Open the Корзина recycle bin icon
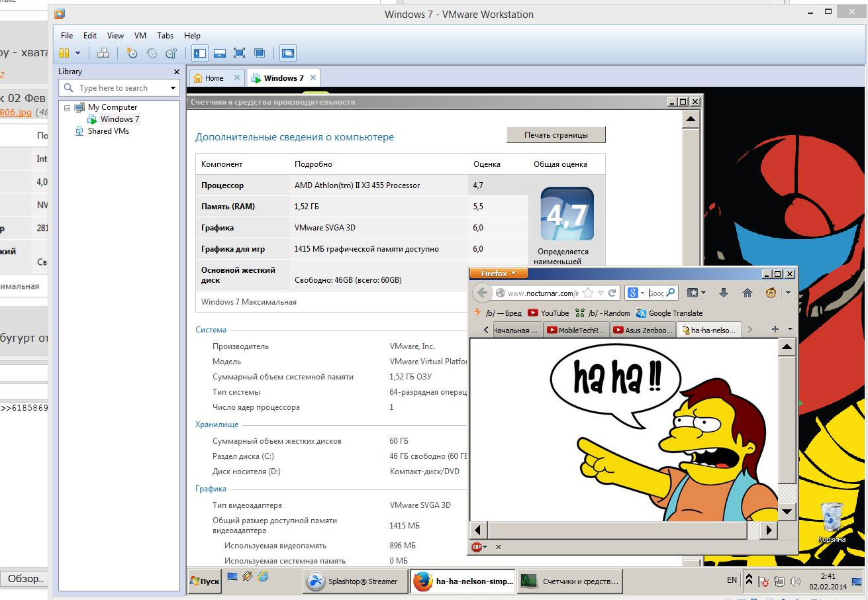Image resolution: width=868 pixels, height=600 pixels. (x=832, y=523)
